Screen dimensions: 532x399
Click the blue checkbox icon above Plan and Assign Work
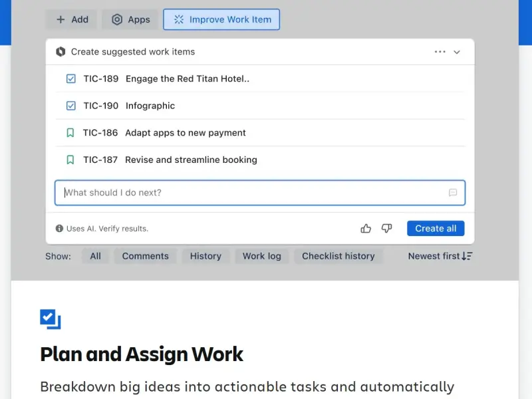(51, 319)
